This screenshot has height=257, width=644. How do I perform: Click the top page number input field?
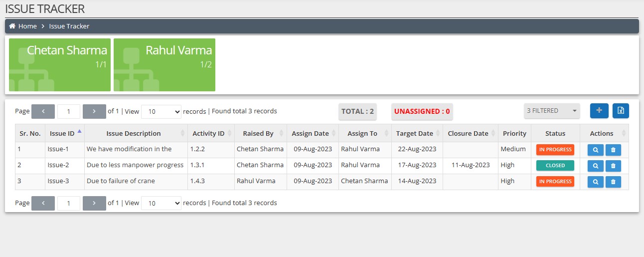(x=69, y=111)
